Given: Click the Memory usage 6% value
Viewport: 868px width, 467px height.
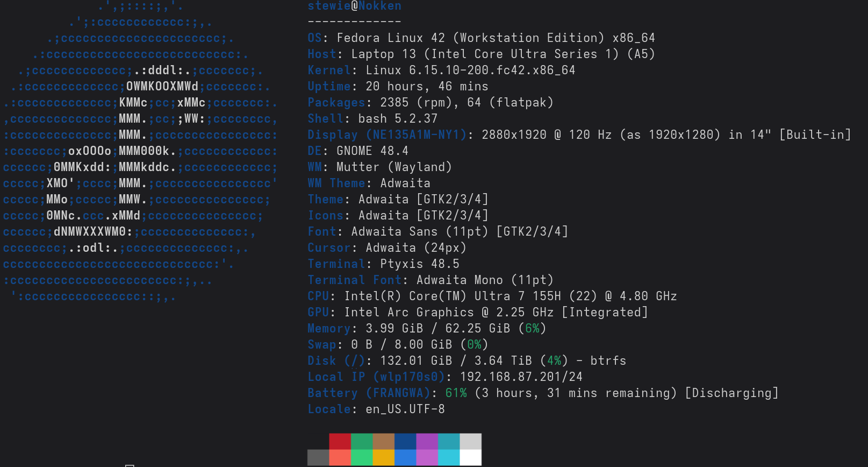Looking at the screenshot, I should [x=532, y=329].
